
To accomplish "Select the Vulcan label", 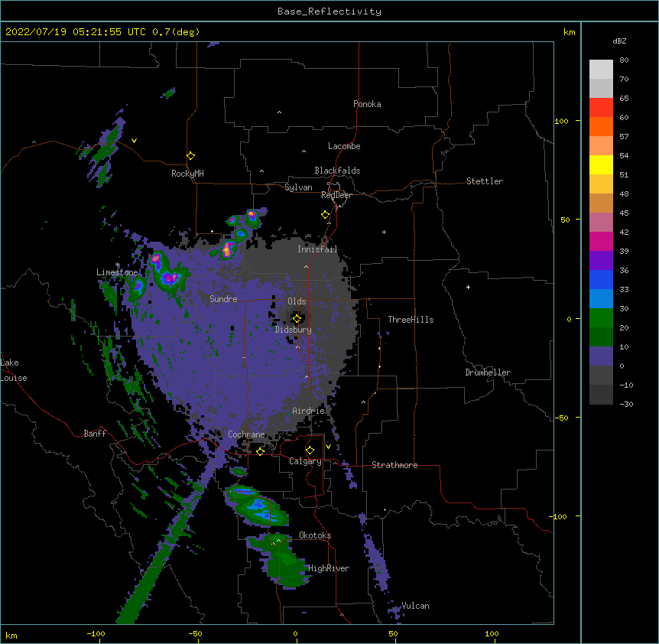I will 415,606.
